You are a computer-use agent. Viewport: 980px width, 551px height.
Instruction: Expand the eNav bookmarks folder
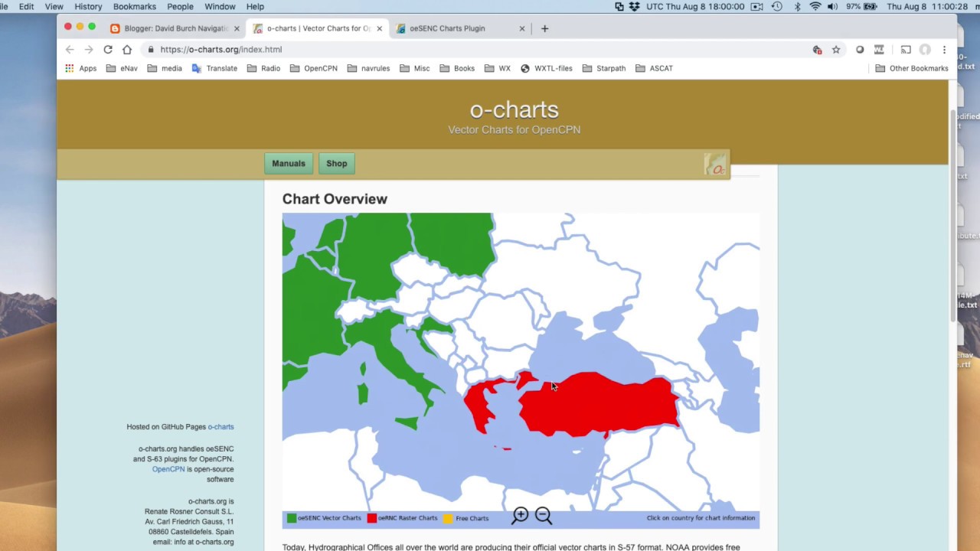tap(122, 68)
